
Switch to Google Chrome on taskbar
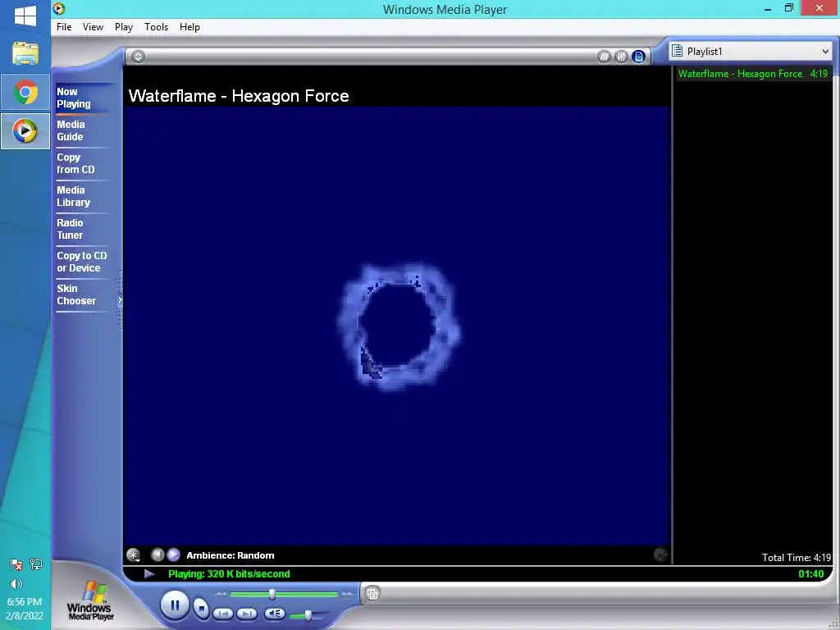click(x=25, y=93)
